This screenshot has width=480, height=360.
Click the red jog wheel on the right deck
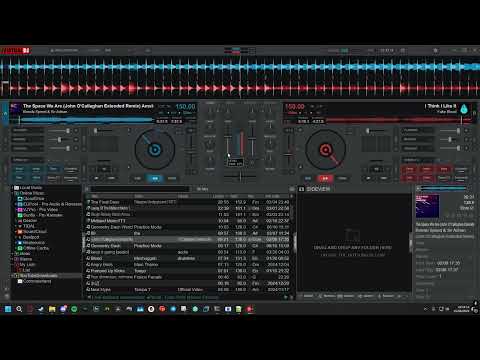[x=325, y=150]
